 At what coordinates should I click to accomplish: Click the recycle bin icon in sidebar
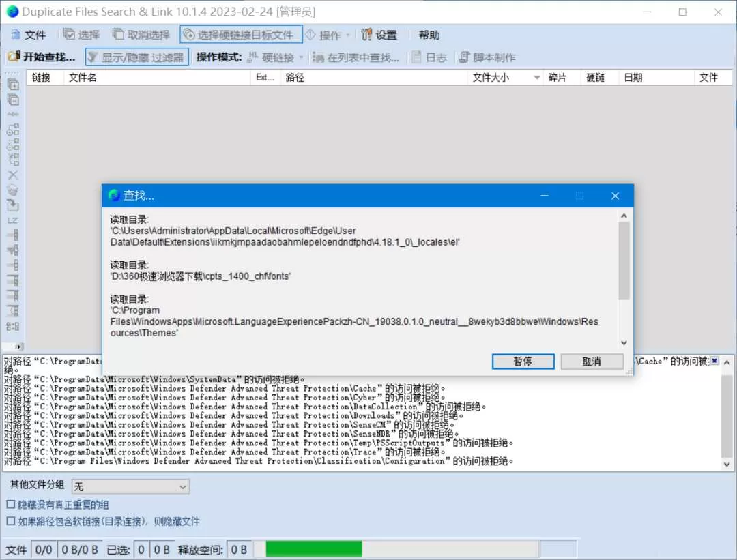point(13,190)
